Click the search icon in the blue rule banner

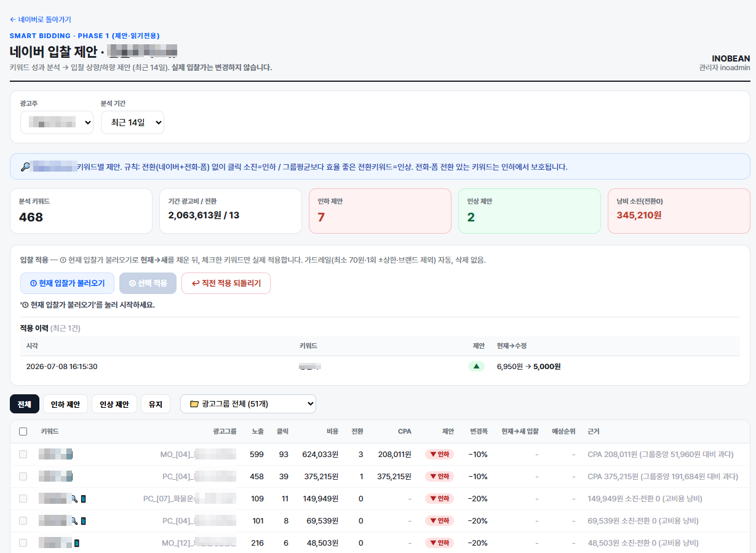25,167
